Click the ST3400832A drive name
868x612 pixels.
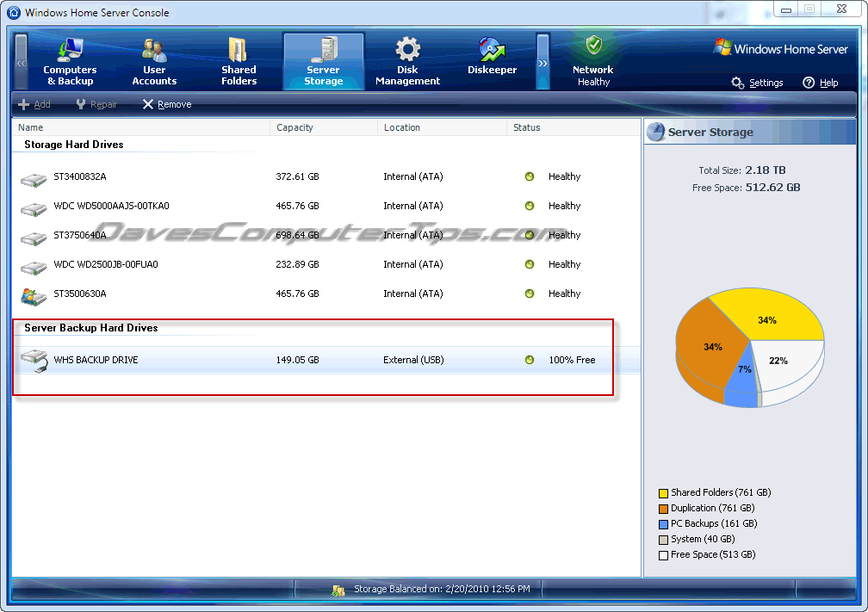[80, 176]
